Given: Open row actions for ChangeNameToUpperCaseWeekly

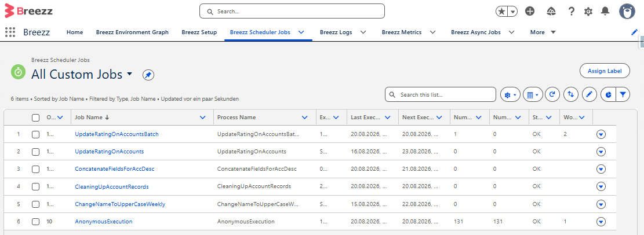Looking at the screenshot, I should tap(601, 204).
